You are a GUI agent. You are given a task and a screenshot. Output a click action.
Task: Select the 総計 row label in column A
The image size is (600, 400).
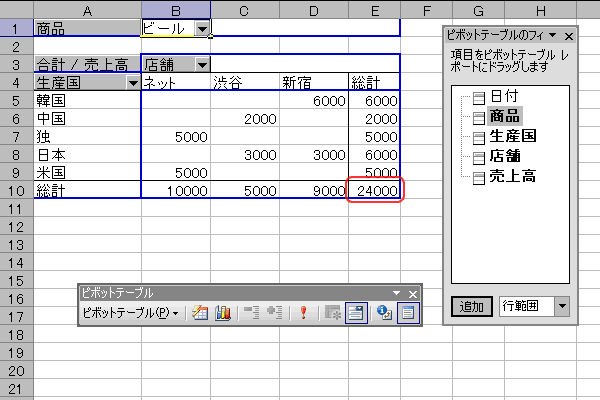click(87, 190)
